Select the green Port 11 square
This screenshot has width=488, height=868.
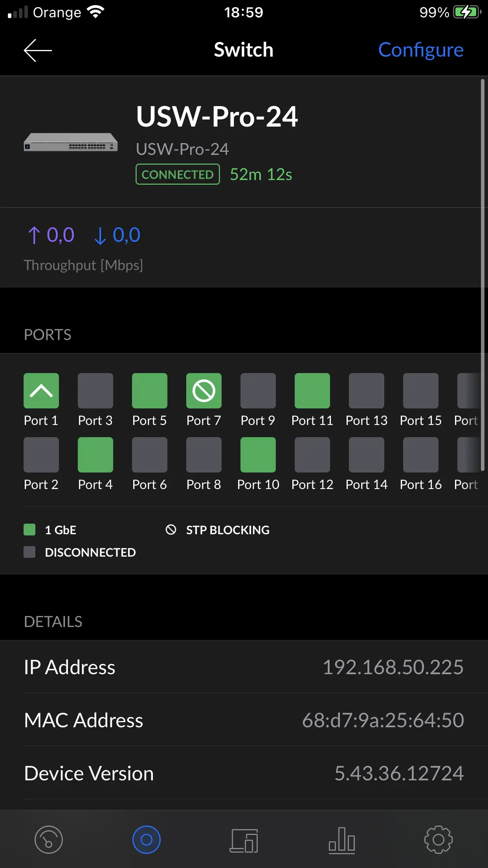(x=312, y=391)
